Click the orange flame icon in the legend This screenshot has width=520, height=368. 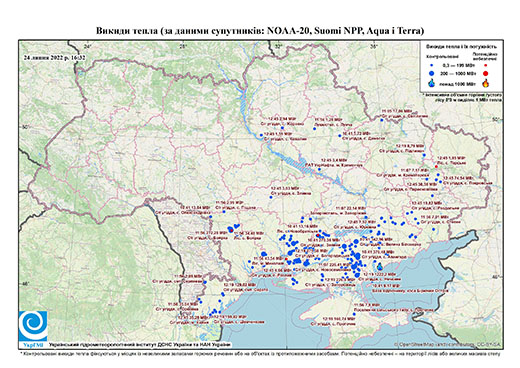(486, 83)
